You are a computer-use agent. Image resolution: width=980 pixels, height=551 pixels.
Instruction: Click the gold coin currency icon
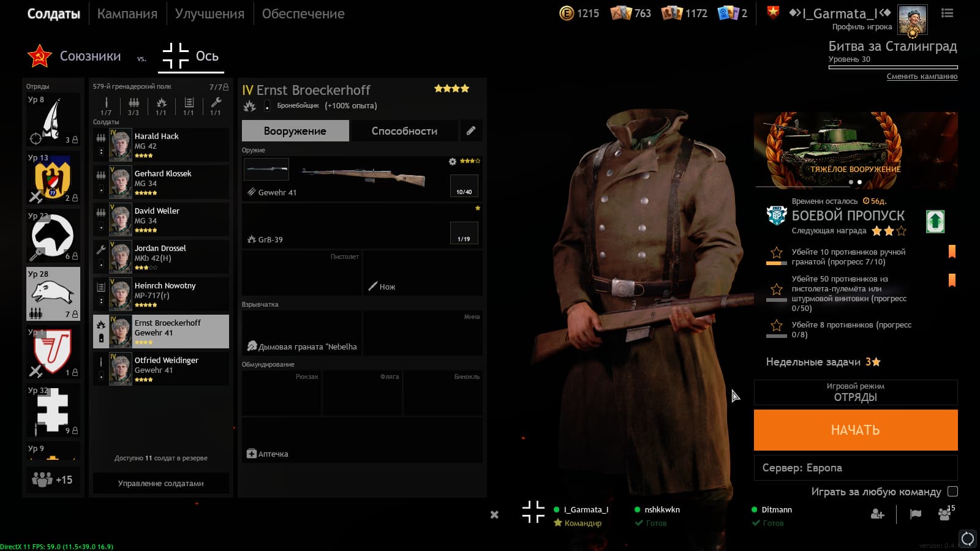(567, 13)
